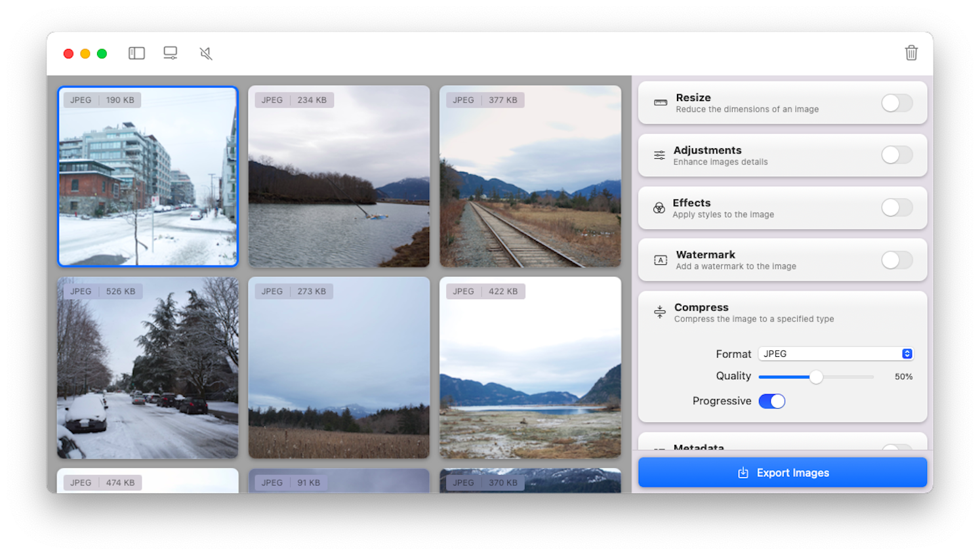980x555 pixels.
Task: Select the railway track photo thumbnail
Action: (x=530, y=176)
